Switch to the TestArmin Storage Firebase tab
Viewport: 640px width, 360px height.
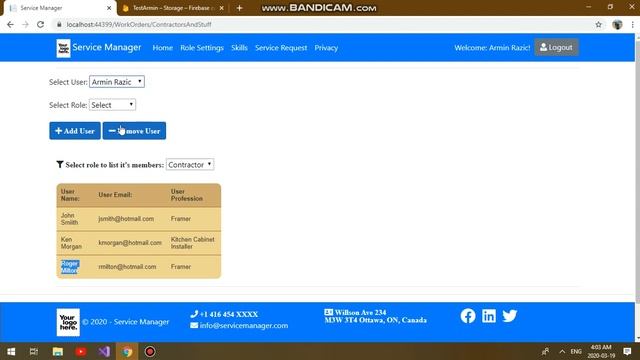click(x=173, y=8)
